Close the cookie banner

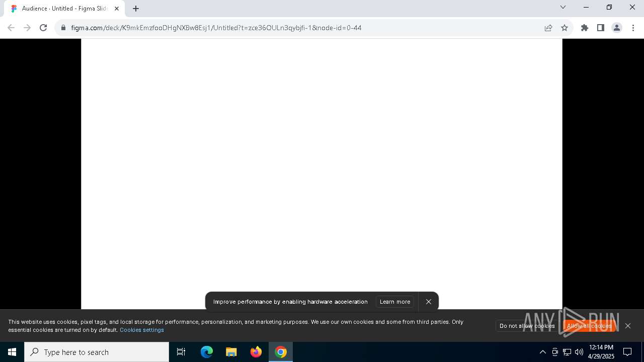pos(628,326)
